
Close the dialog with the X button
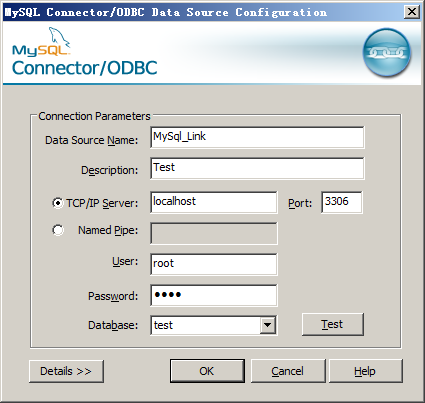tap(412, 12)
